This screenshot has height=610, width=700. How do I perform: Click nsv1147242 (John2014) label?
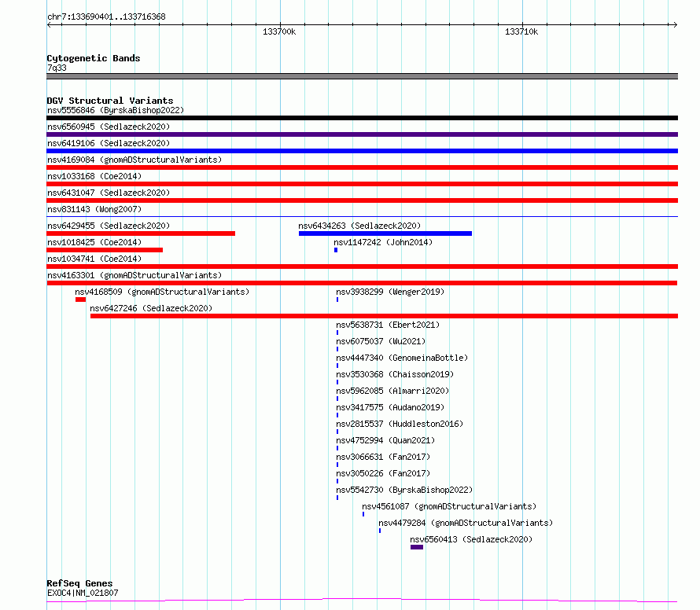[x=383, y=242]
